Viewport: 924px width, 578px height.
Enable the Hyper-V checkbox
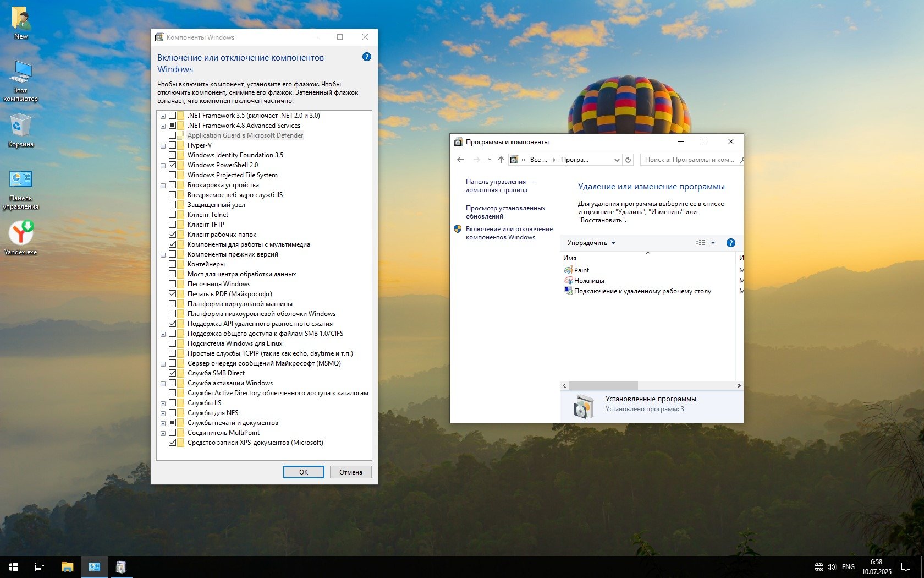click(173, 145)
